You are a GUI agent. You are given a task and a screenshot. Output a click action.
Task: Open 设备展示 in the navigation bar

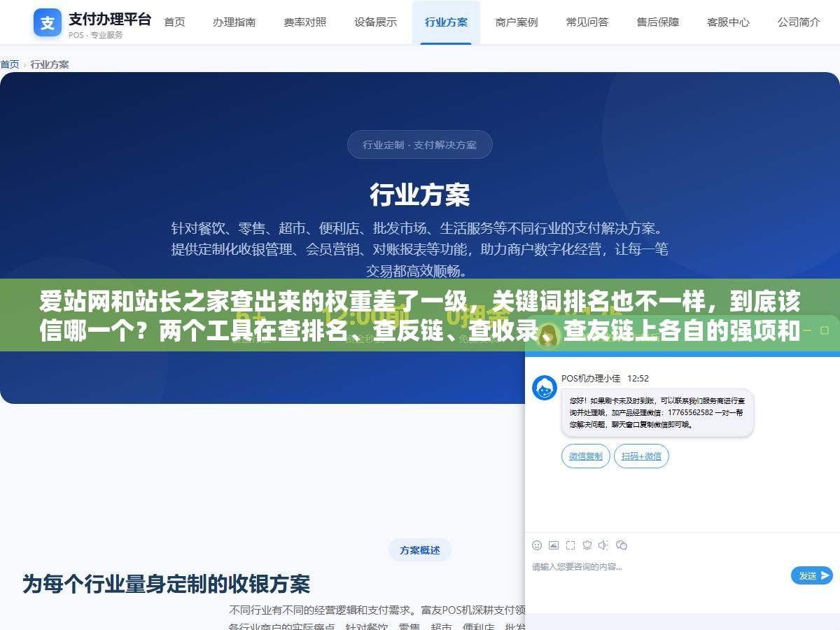click(375, 22)
